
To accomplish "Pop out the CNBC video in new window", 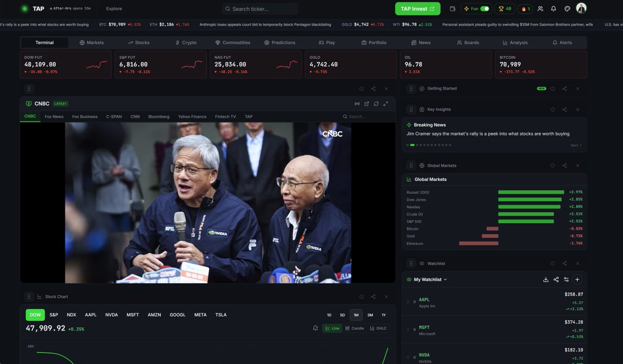I will coord(367,104).
